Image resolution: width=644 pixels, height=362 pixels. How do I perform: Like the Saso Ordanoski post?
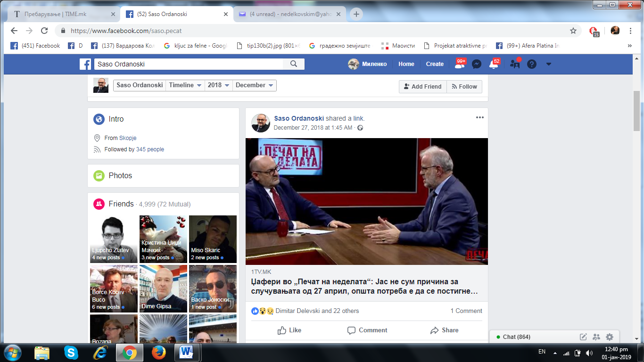coord(289,330)
